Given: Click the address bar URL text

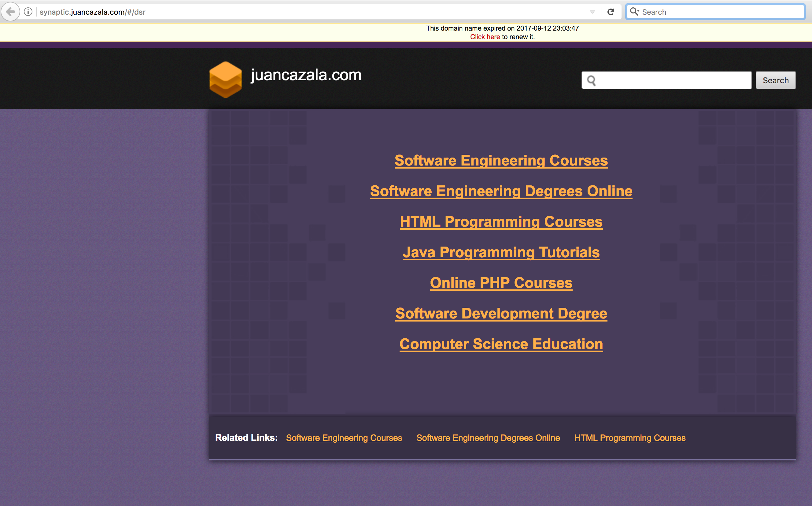Looking at the screenshot, I should [93, 12].
